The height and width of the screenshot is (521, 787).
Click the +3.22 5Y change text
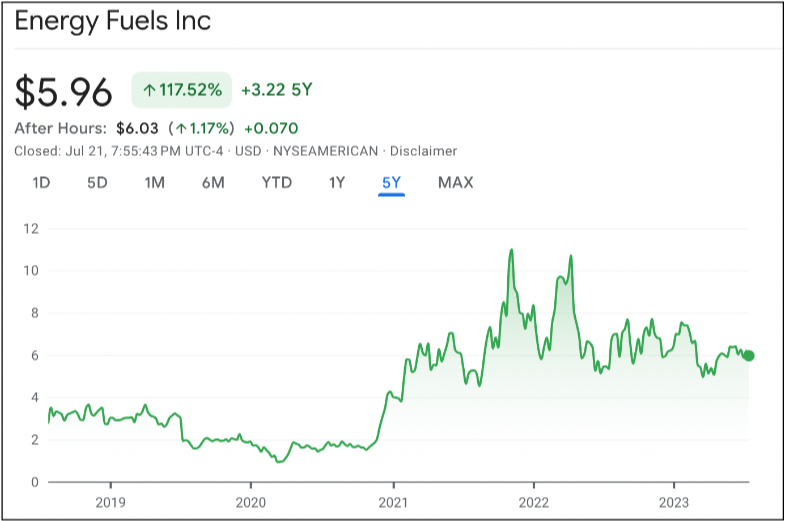pyautogui.click(x=277, y=90)
